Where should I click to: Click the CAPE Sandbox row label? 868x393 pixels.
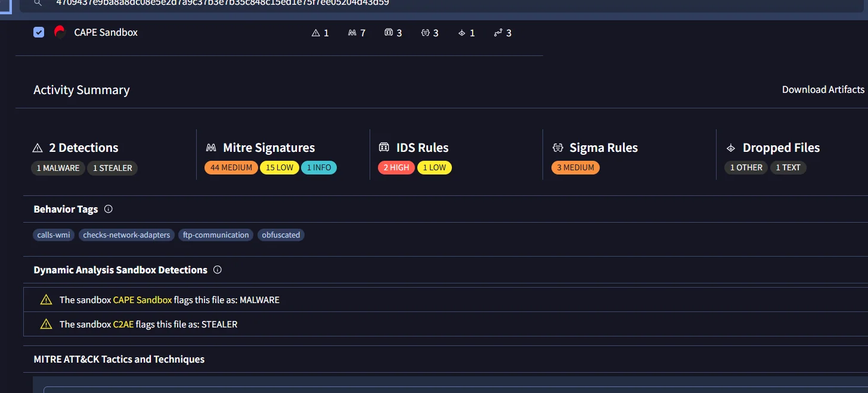[106, 33]
